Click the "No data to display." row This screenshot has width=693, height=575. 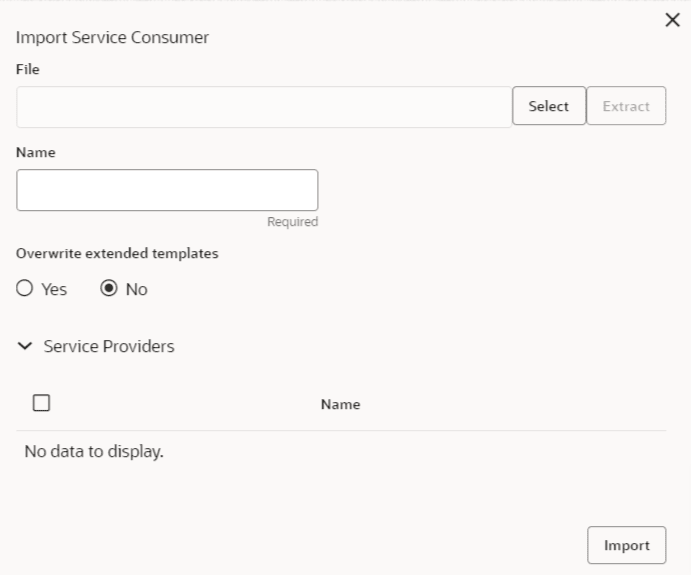94,452
